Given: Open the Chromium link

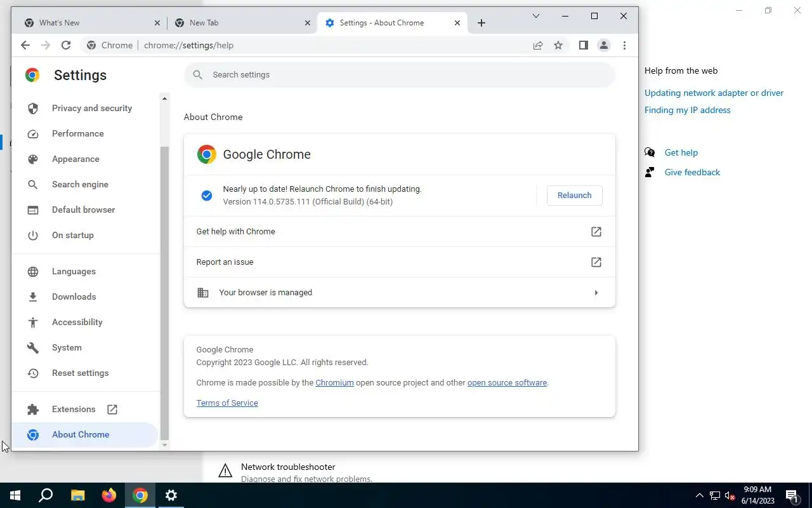Looking at the screenshot, I should [x=334, y=383].
